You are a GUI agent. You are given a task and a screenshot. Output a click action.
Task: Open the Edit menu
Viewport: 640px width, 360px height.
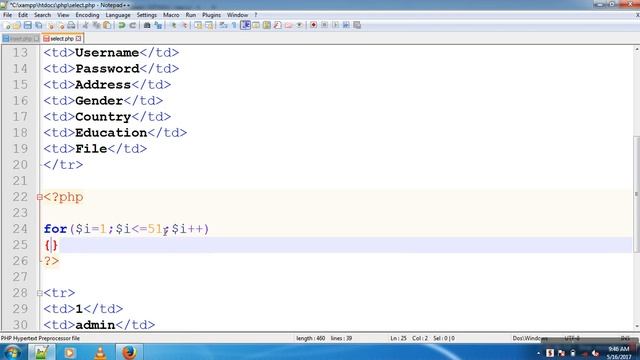pyautogui.click(x=23, y=15)
